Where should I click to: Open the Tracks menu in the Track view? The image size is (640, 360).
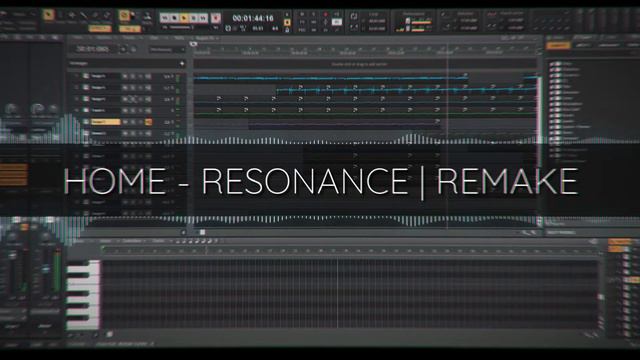click(x=129, y=38)
